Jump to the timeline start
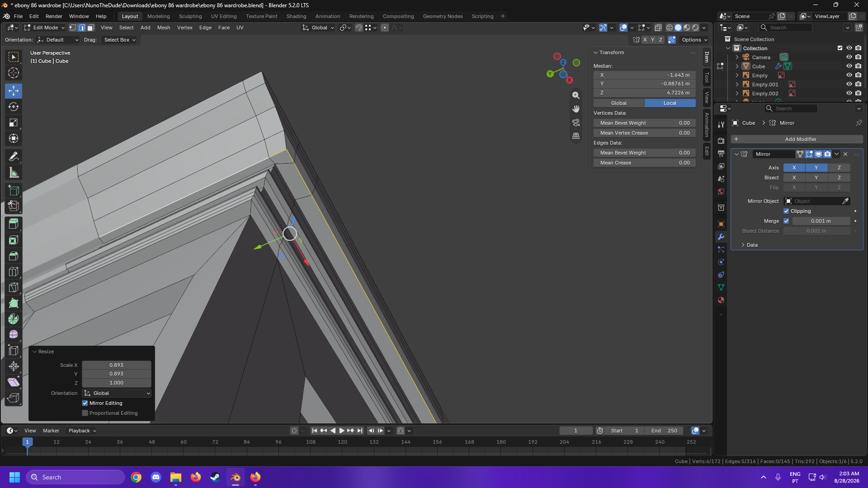Viewport: 868px width, 488px height. [315, 431]
